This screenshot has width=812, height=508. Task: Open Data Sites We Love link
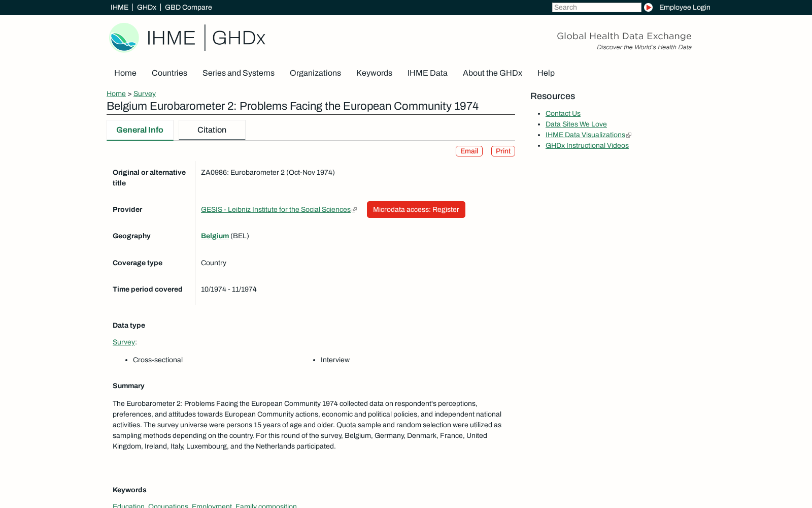coord(576,124)
